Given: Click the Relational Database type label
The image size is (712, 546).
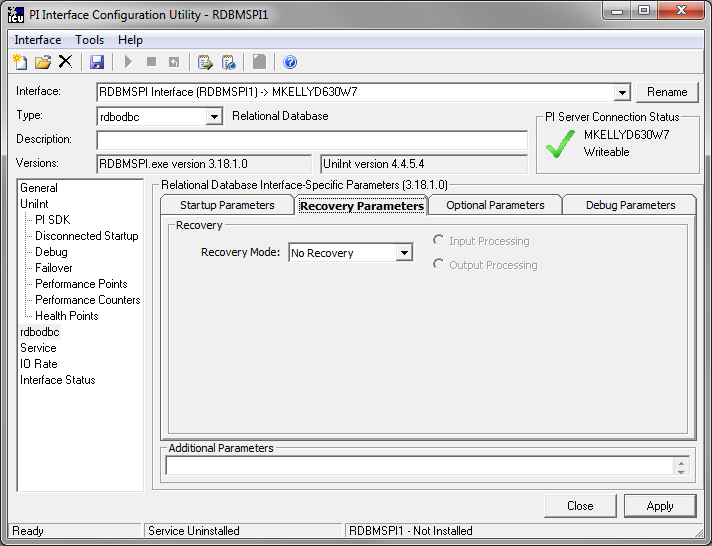Looking at the screenshot, I should pyautogui.click(x=280, y=116).
